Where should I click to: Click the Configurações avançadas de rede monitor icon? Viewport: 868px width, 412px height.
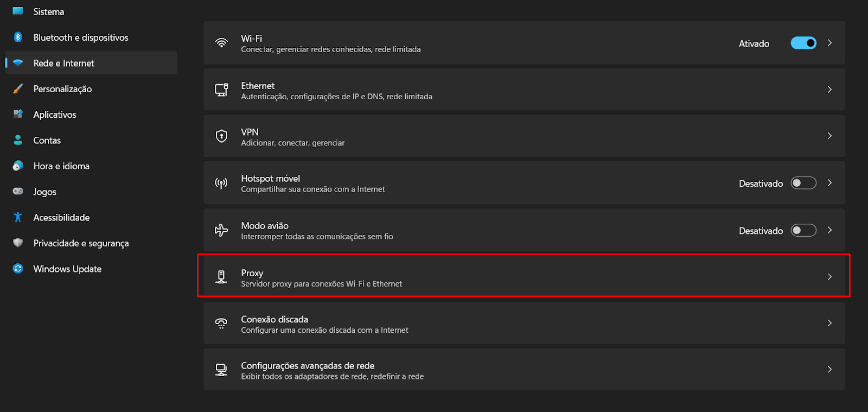tap(221, 370)
